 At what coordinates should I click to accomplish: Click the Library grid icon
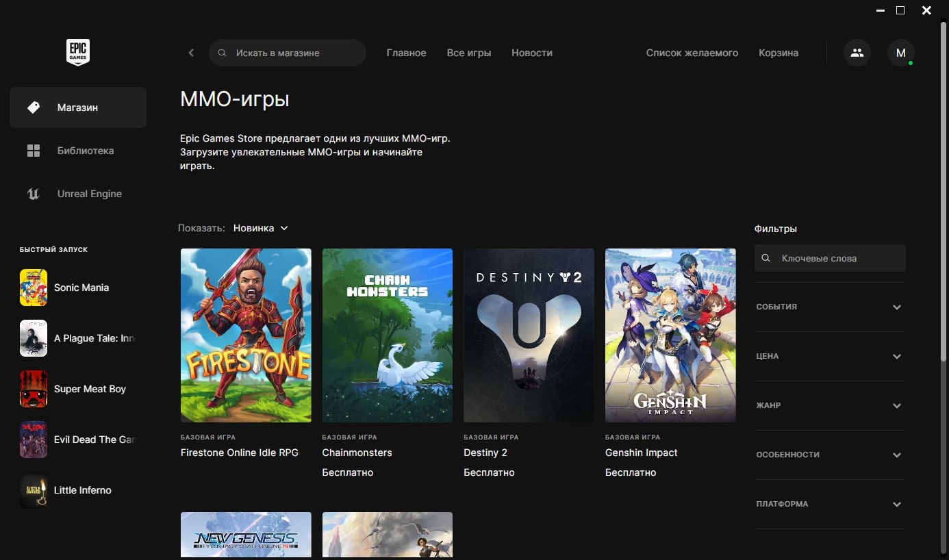[x=34, y=151]
